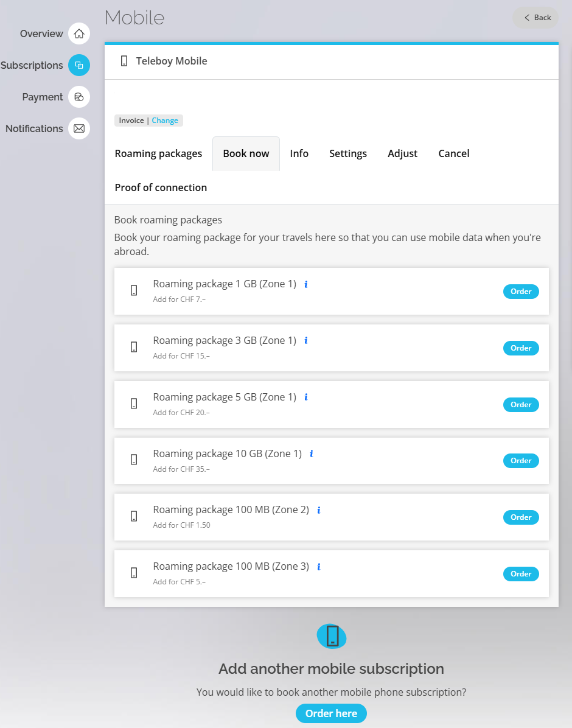Viewport: 572px width, 728px height.
Task: Order the 100 MB Zone 3 package
Action: 521,574
